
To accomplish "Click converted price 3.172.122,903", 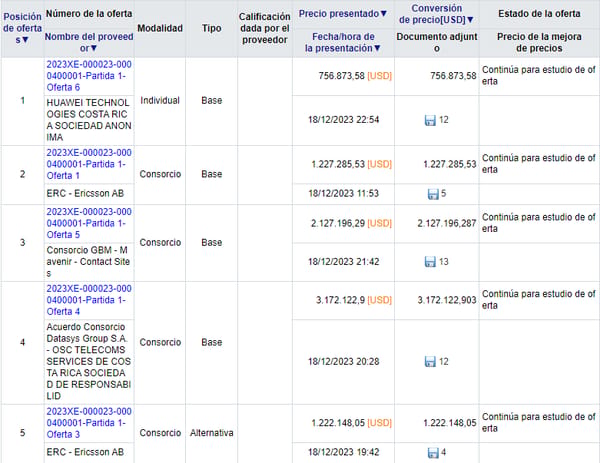I will tap(447, 300).
